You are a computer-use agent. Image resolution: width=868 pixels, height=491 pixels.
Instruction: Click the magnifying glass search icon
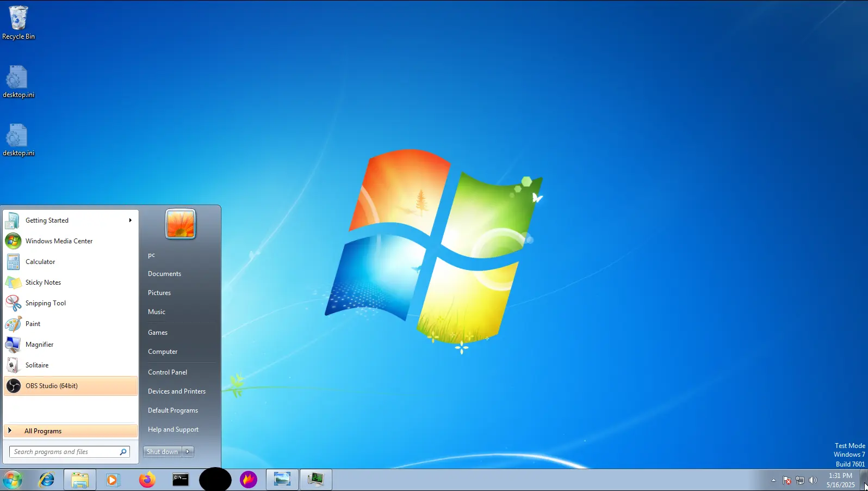pos(123,452)
